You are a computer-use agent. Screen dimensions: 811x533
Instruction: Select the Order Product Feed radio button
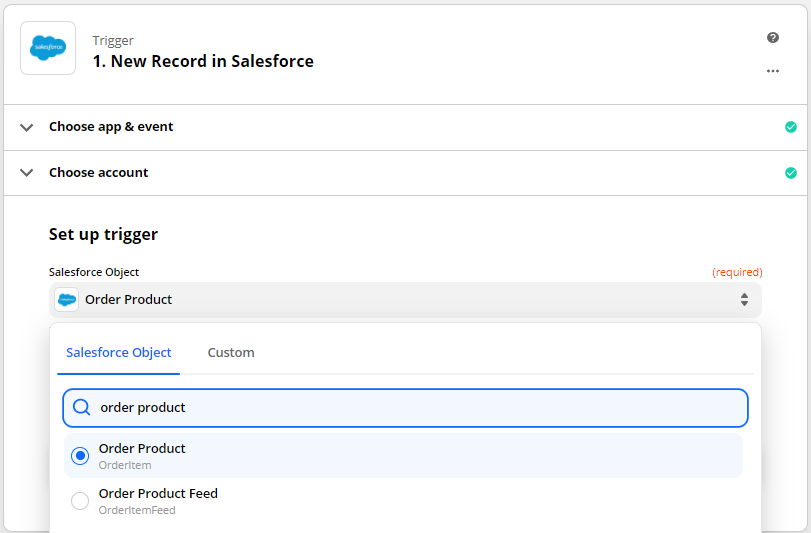click(x=80, y=501)
